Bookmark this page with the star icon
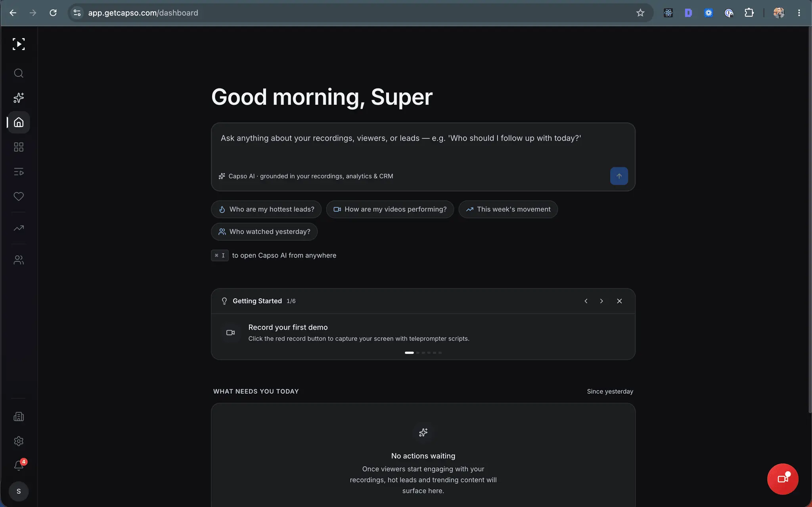The width and height of the screenshot is (812, 507). (x=640, y=13)
